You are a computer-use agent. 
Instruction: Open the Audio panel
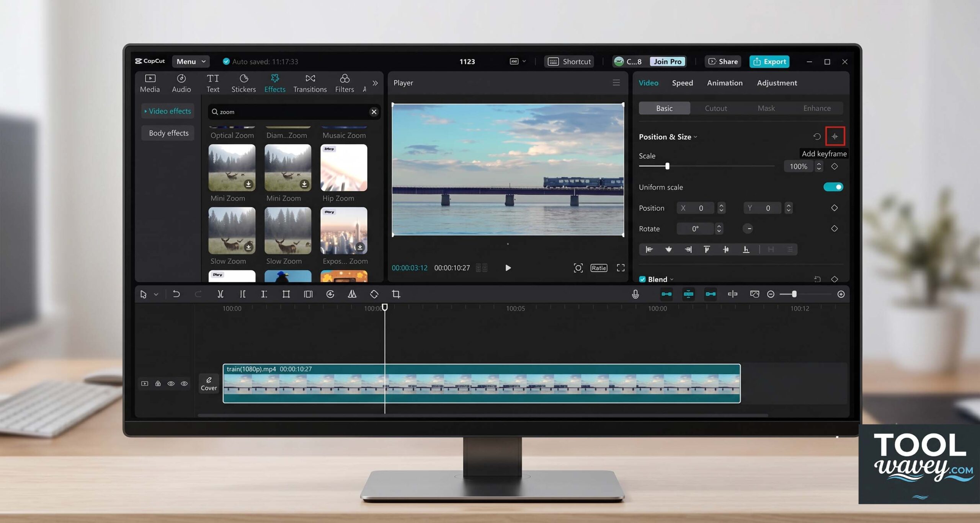pyautogui.click(x=181, y=83)
